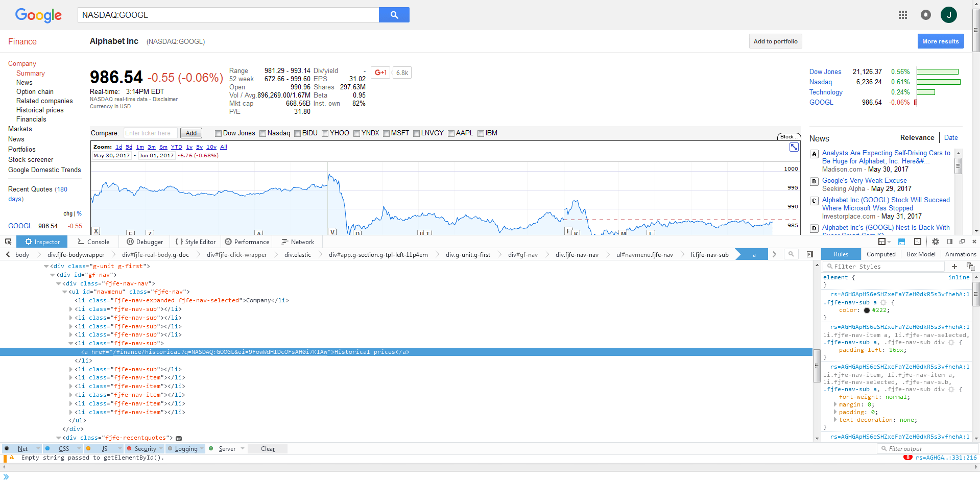This screenshot has height=480, width=980.
Task: Click the console input prompt chevrons
Action: pos(6,476)
